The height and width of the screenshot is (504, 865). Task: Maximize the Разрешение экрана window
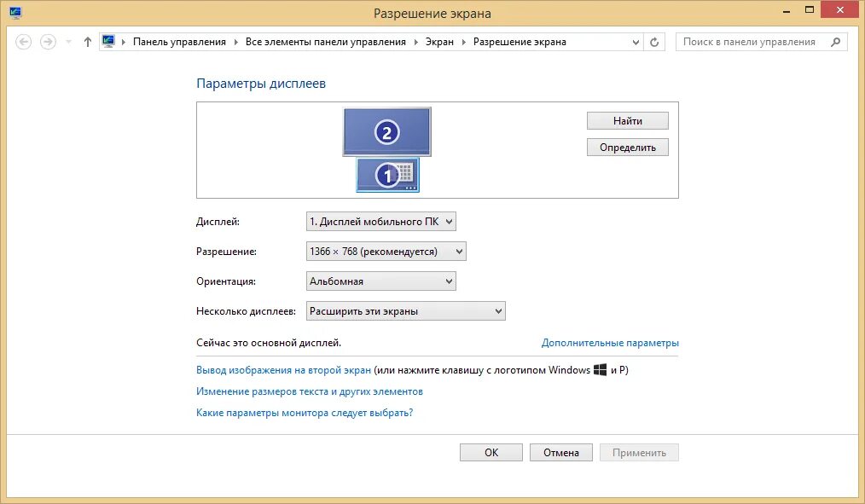click(x=810, y=10)
